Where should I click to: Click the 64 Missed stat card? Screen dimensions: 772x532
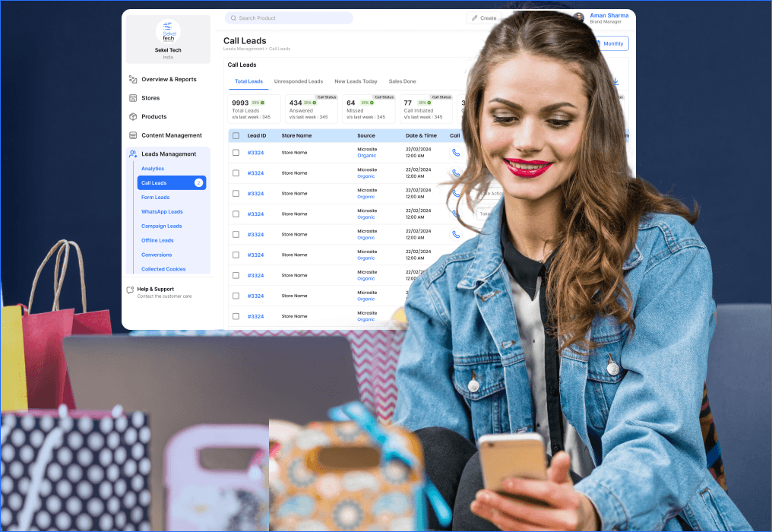tap(369, 109)
